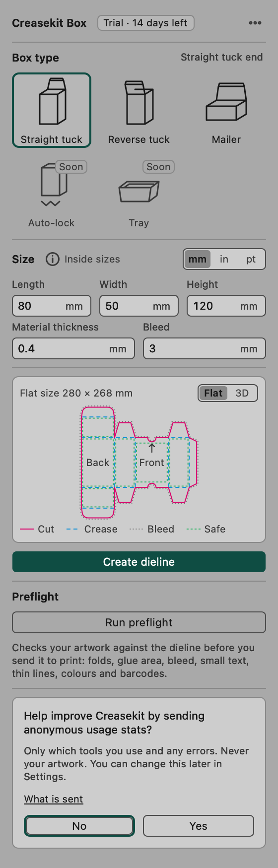Switch units to mm

pyautogui.click(x=198, y=259)
